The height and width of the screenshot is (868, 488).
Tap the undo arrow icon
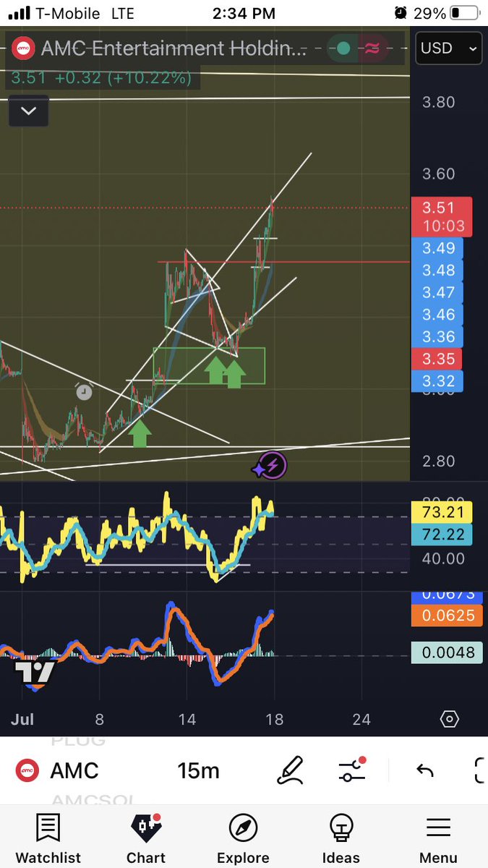click(x=425, y=770)
